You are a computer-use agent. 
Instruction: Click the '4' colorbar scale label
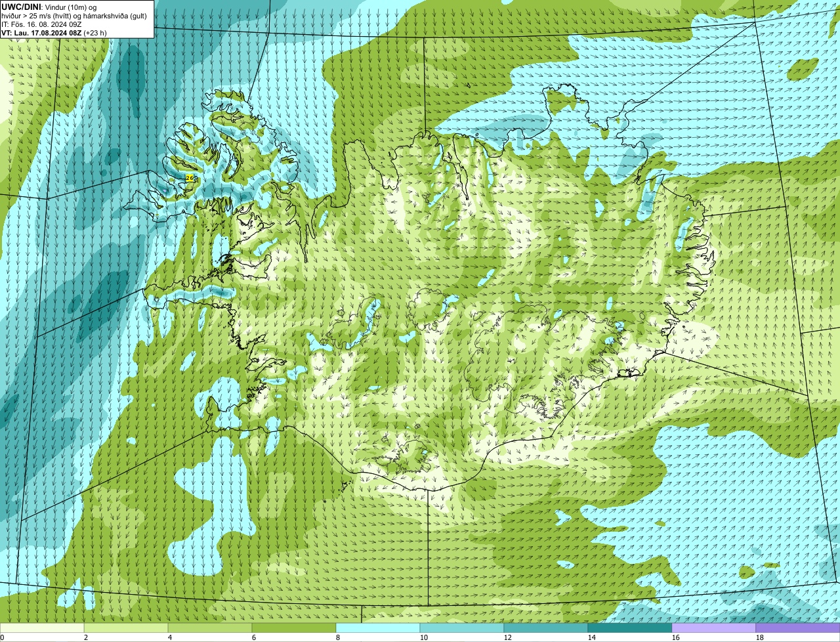click(x=170, y=637)
